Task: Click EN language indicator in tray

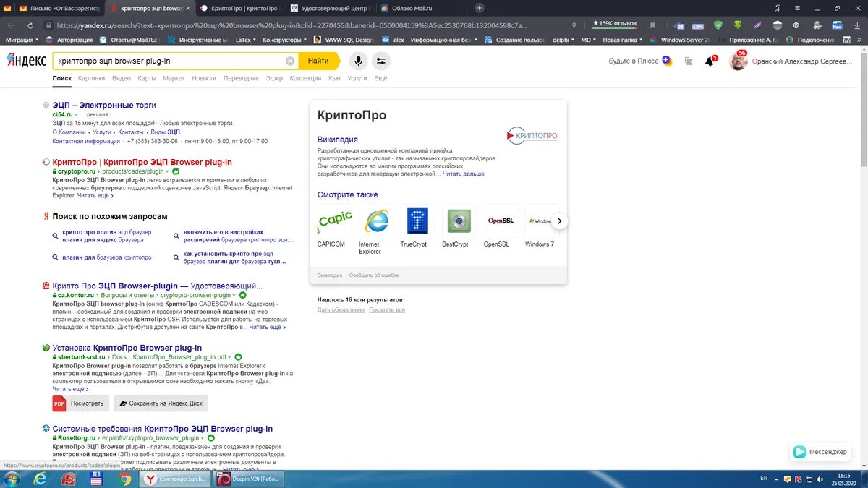Action: pos(764,479)
